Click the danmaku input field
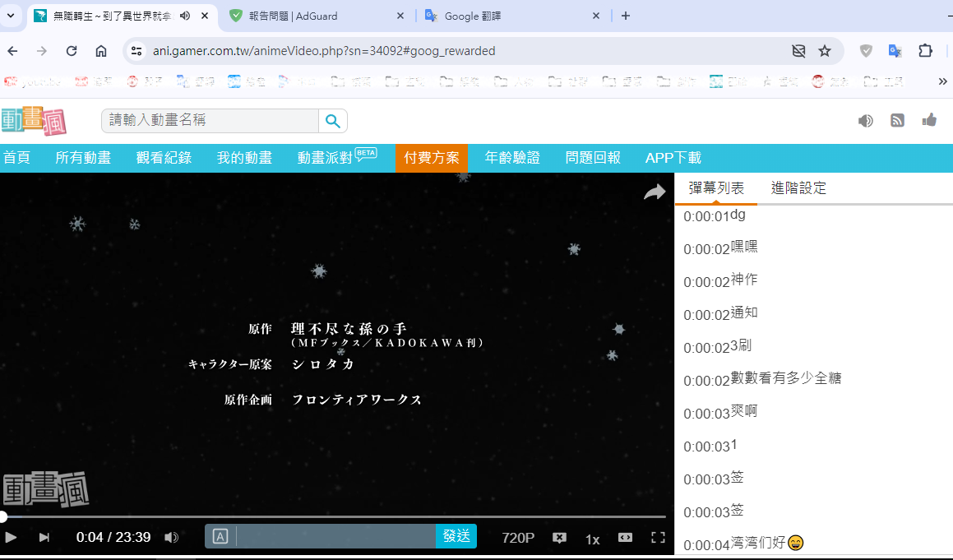The image size is (953, 560). 329,536
